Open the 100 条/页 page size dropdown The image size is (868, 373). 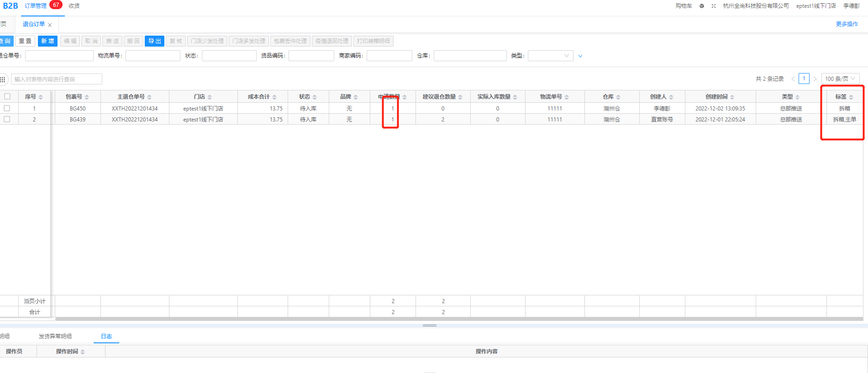(x=840, y=79)
